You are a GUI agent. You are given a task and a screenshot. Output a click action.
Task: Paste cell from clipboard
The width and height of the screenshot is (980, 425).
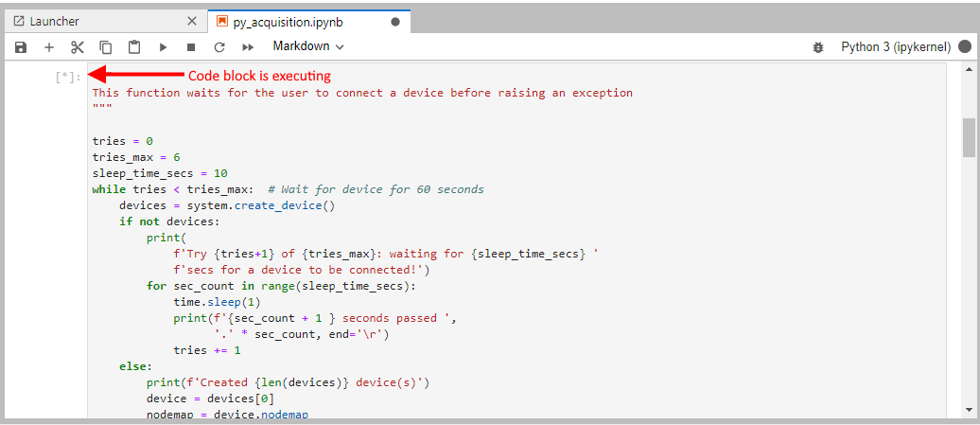[134, 46]
